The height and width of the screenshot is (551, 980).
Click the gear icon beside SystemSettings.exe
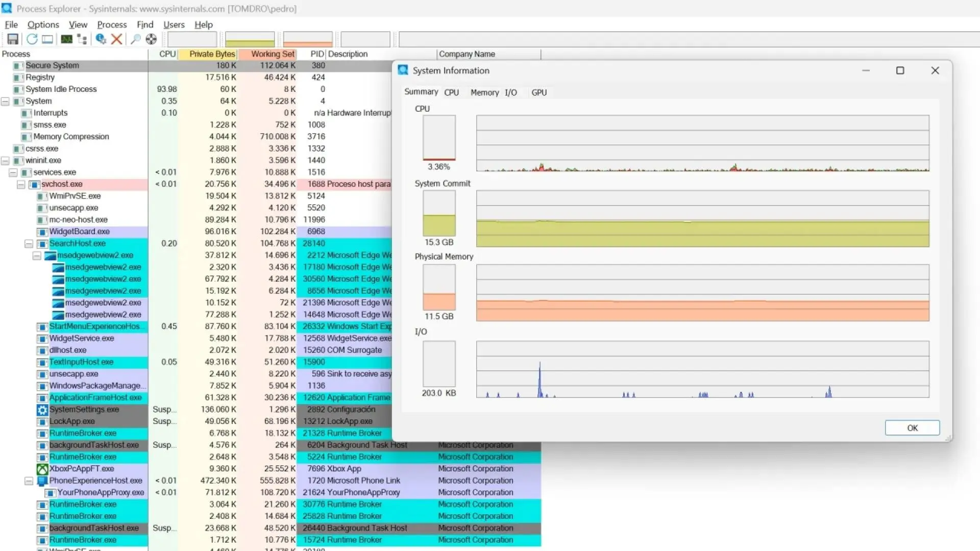pos(42,410)
